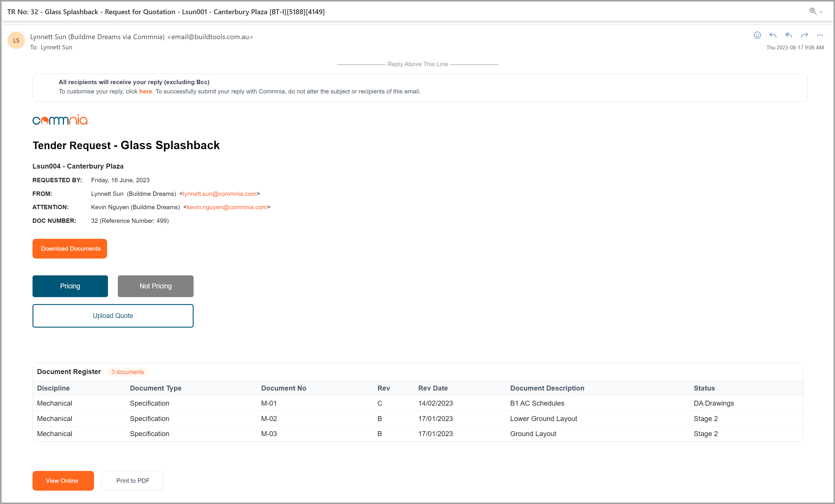Click the 14/02/2023 rev date
This screenshot has height=504, width=835.
[435, 403]
